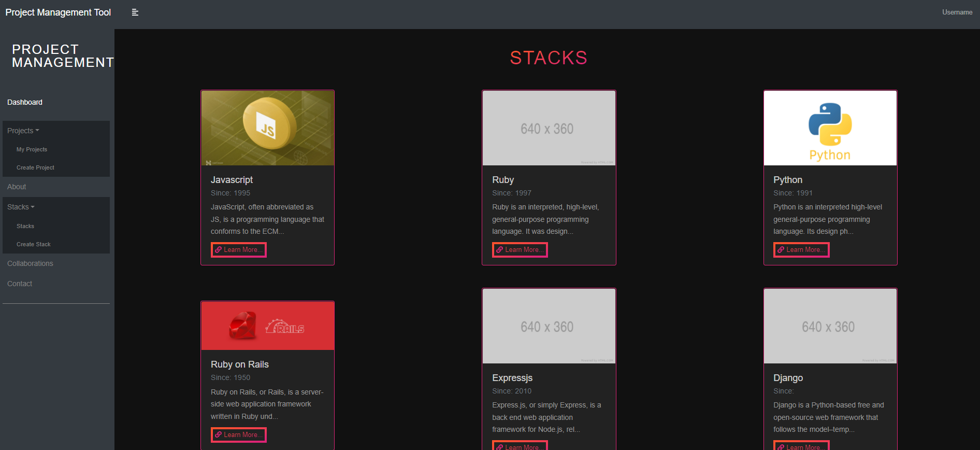Click the 'Since: 1997' text
This screenshot has width=980, height=450.
pos(512,193)
